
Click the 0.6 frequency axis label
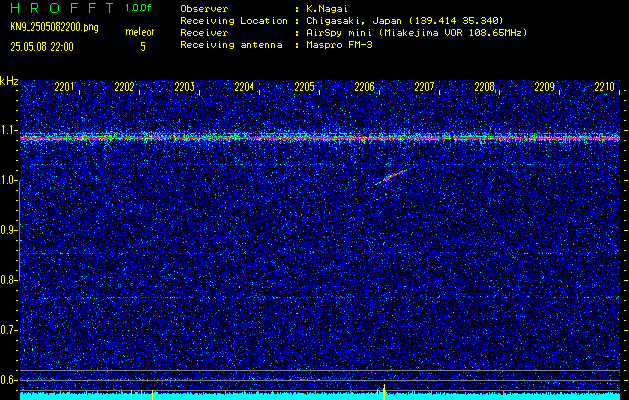[9, 380]
